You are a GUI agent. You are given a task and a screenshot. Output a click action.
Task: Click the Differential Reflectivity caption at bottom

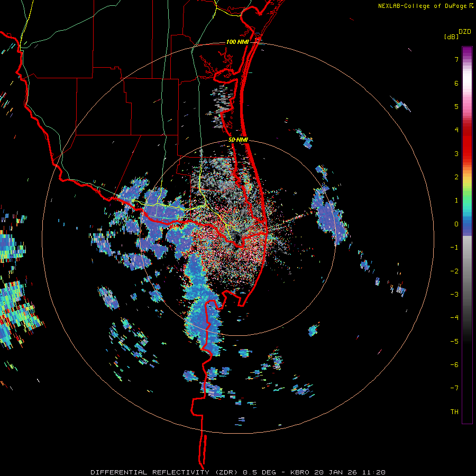pyautogui.click(x=238, y=472)
